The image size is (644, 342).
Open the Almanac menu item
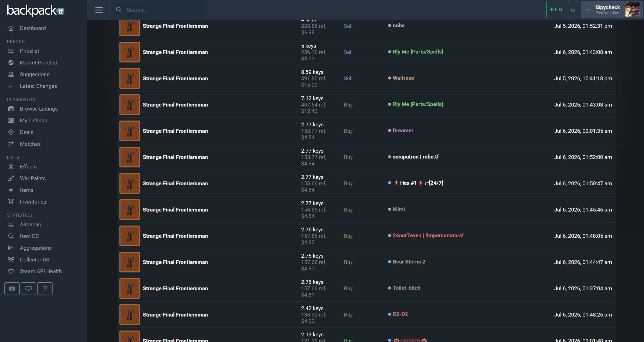point(31,225)
